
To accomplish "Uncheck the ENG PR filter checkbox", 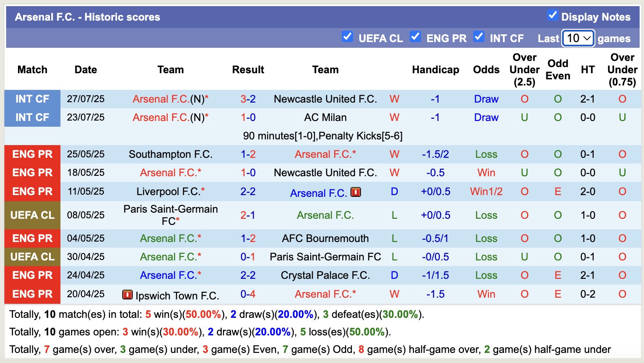I will point(415,37).
